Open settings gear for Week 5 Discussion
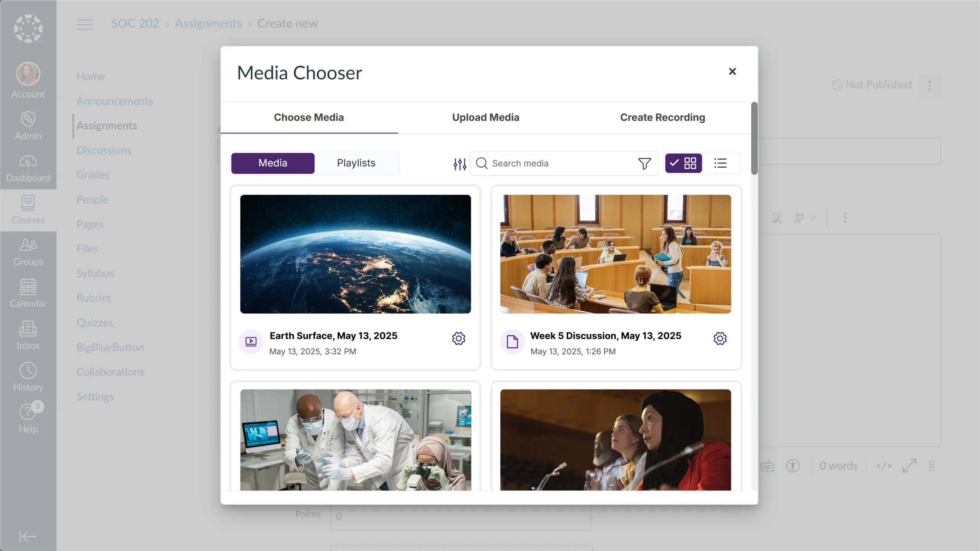Image resolution: width=980 pixels, height=551 pixels. pyautogui.click(x=720, y=338)
